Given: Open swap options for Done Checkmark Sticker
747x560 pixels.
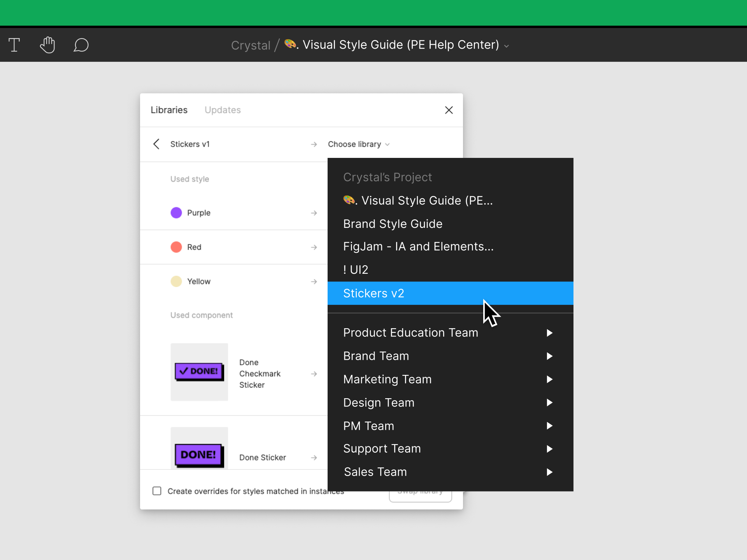Looking at the screenshot, I should pos(314,373).
